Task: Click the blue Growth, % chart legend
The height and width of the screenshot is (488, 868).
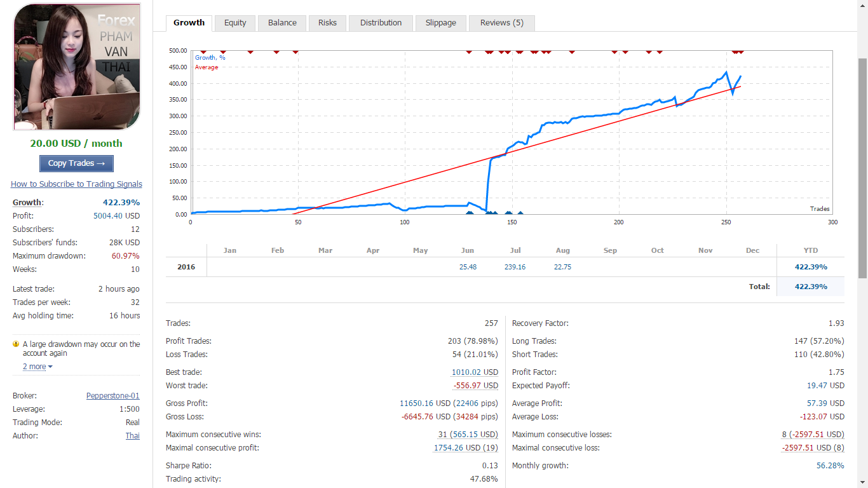Action: tap(210, 58)
